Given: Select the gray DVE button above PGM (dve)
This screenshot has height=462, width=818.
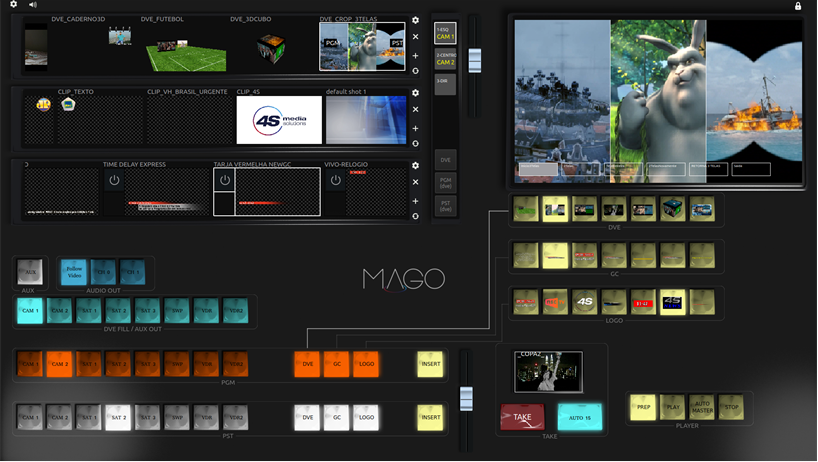Looking at the screenshot, I should coord(446,160).
